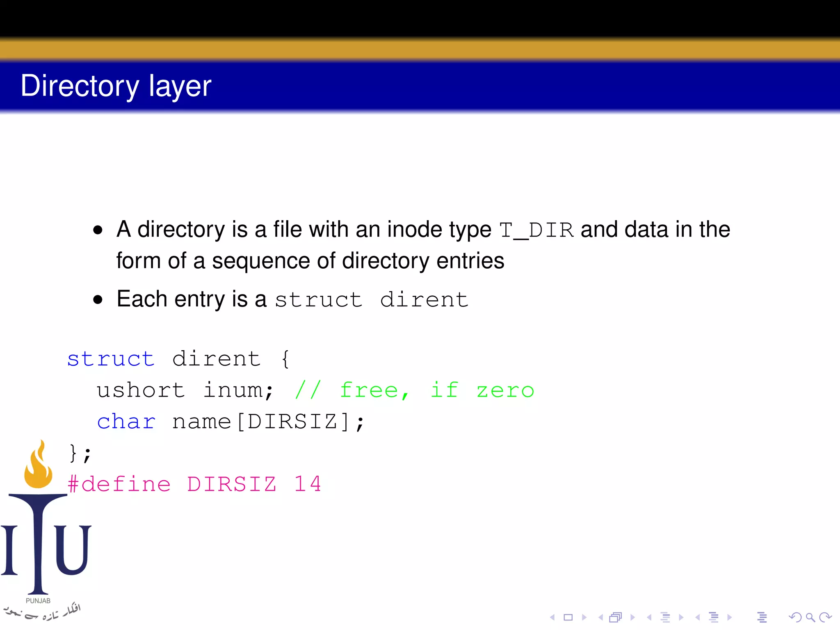Image resolution: width=840 pixels, height=630 pixels.
Task: Go to next subsection arrow
Action: pos(681,617)
